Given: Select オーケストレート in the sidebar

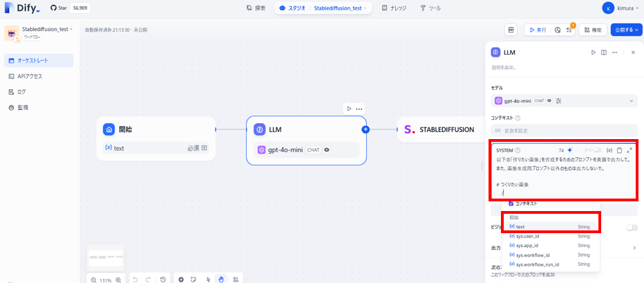Looking at the screenshot, I should point(39,60).
